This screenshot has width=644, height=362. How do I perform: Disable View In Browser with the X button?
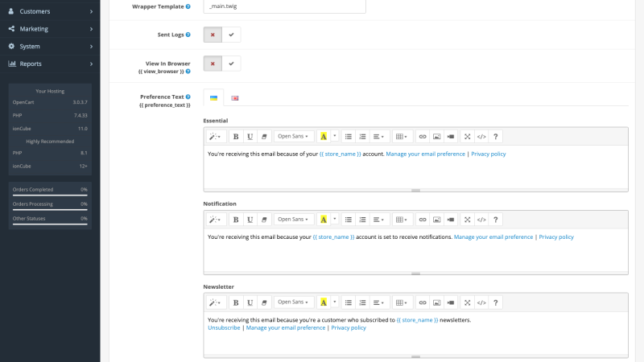[x=213, y=64]
